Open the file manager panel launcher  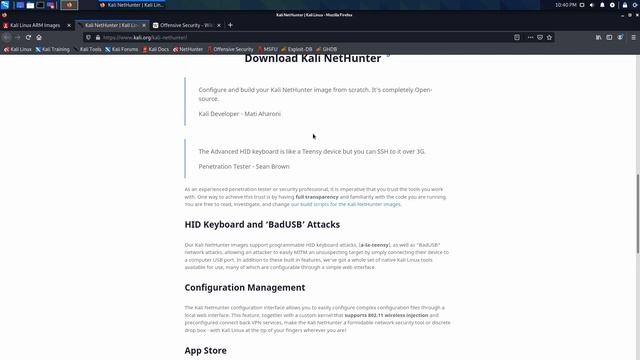click(30, 5)
